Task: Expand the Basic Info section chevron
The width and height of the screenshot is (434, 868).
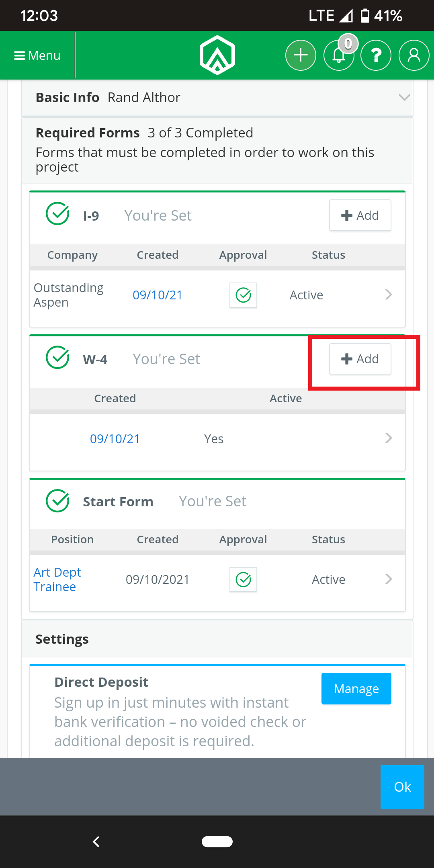Action: 404,97
